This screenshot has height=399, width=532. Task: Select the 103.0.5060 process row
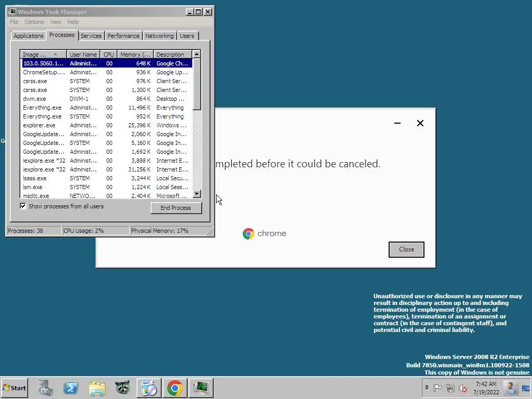[x=107, y=63]
